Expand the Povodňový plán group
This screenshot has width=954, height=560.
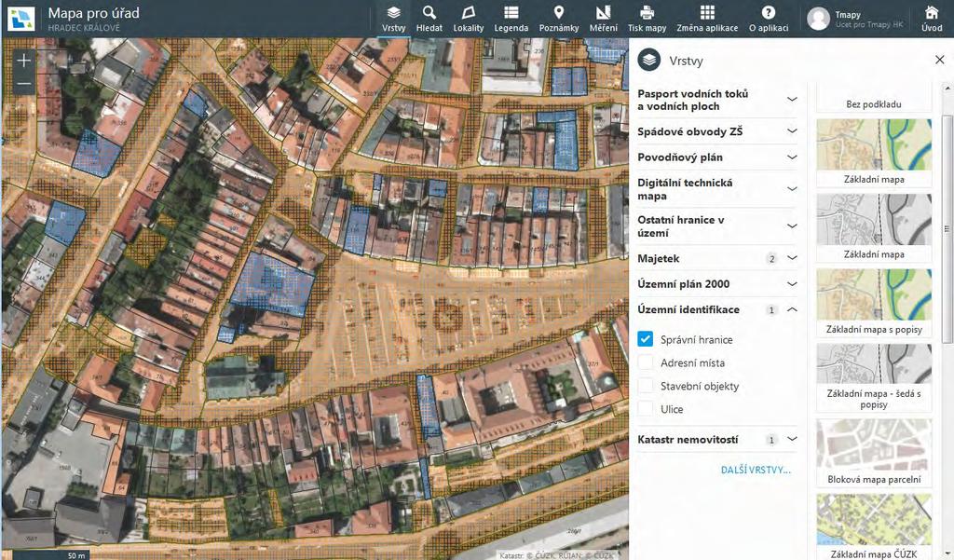(x=792, y=157)
